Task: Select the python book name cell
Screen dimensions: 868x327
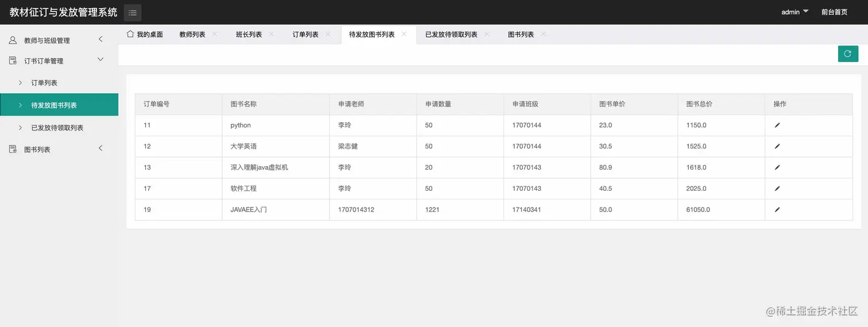Action: coord(276,125)
